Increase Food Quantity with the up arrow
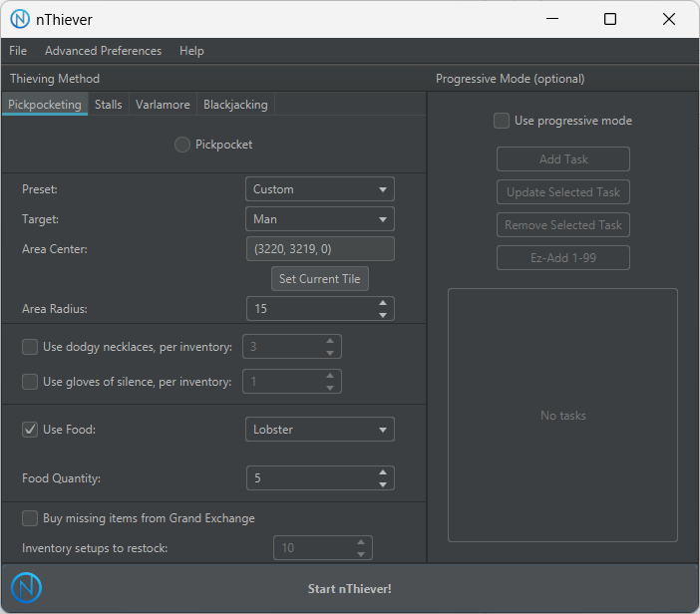This screenshot has width=700, height=614. (x=383, y=472)
